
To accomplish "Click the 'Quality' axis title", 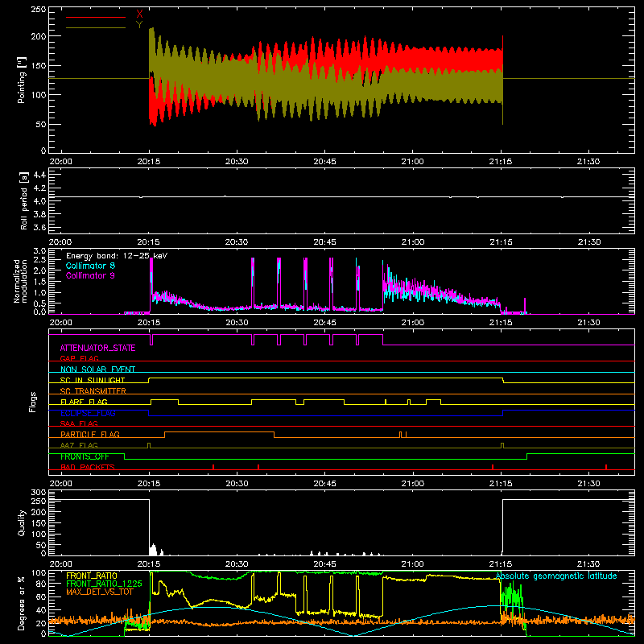I will click(22, 522).
